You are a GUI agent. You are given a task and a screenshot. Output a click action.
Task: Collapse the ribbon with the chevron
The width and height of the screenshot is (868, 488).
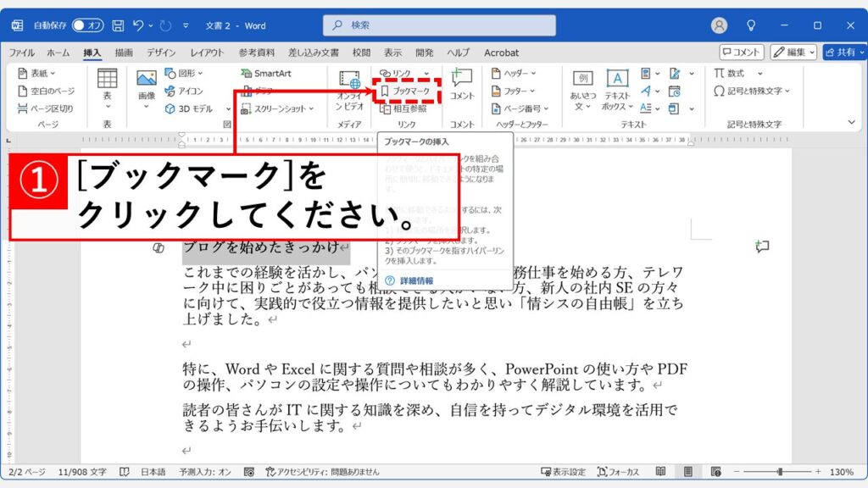tap(851, 122)
